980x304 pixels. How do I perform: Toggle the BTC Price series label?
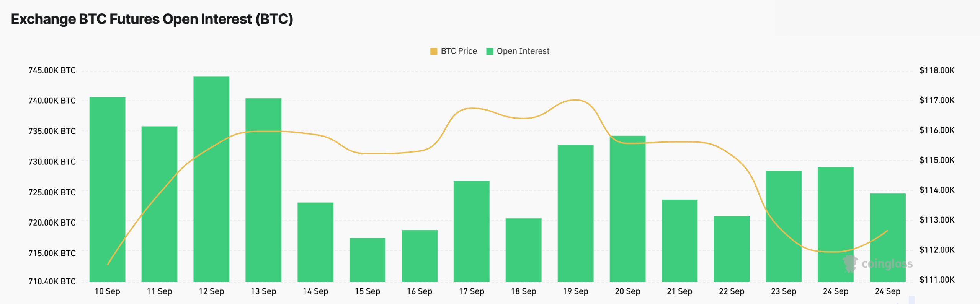click(459, 51)
